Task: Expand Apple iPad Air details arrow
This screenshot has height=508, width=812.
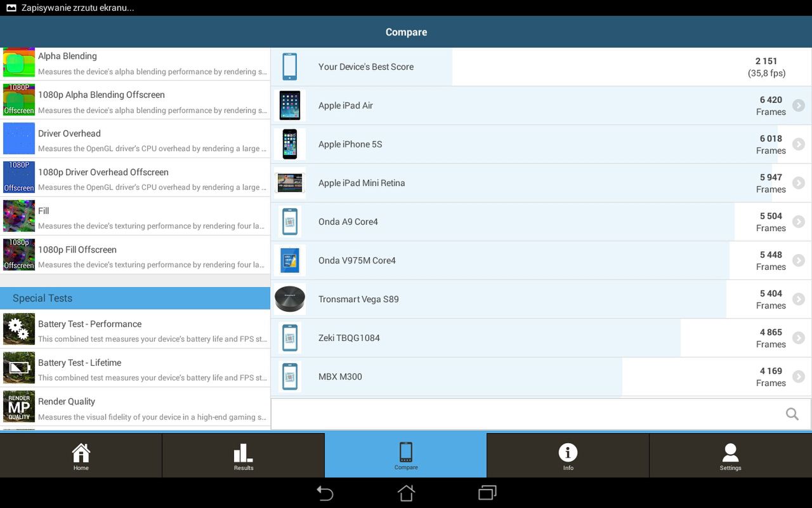Action: (x=799, y=105)
